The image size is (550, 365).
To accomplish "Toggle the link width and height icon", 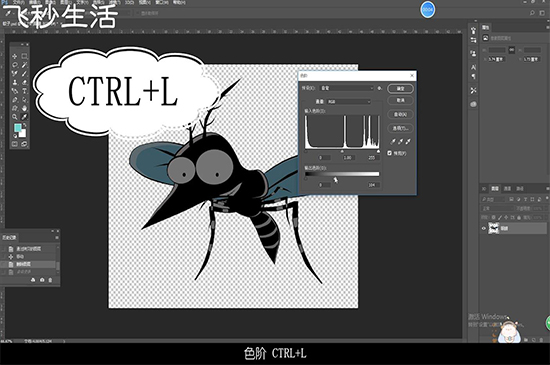I will (x=512, y=50).
